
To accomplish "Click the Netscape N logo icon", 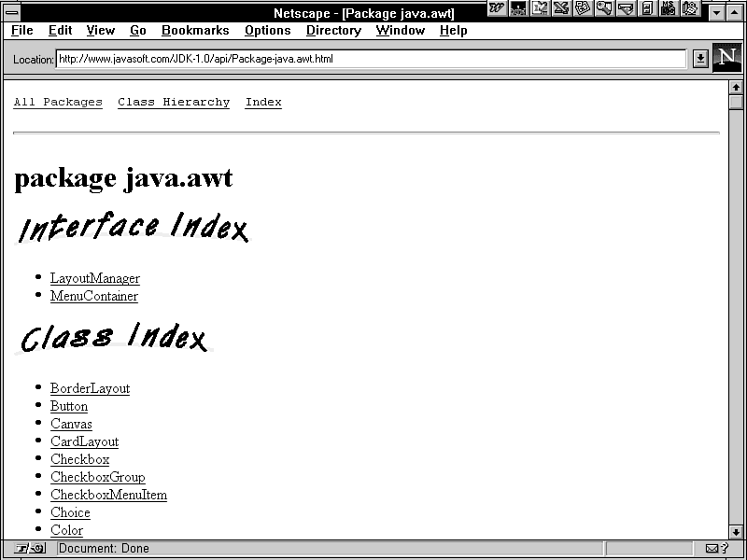I will click(x=726, y=58).
